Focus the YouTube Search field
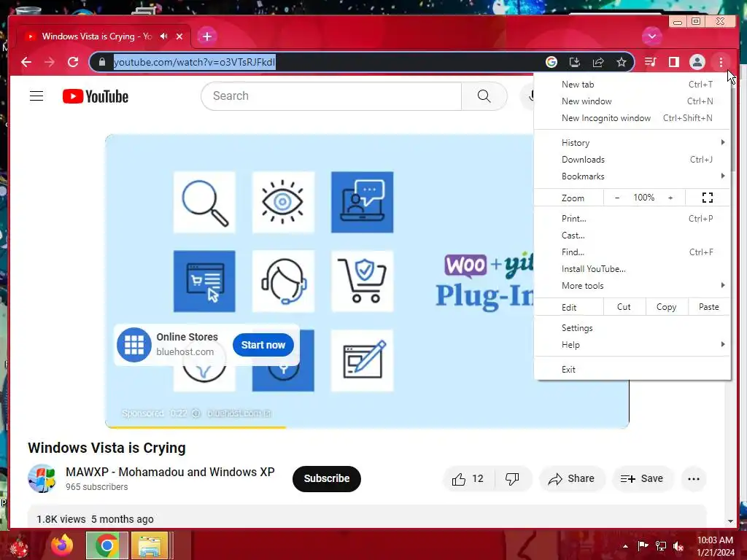Image resolution: width=747 pixels, height=560 pixels. (x=331, y=96)
